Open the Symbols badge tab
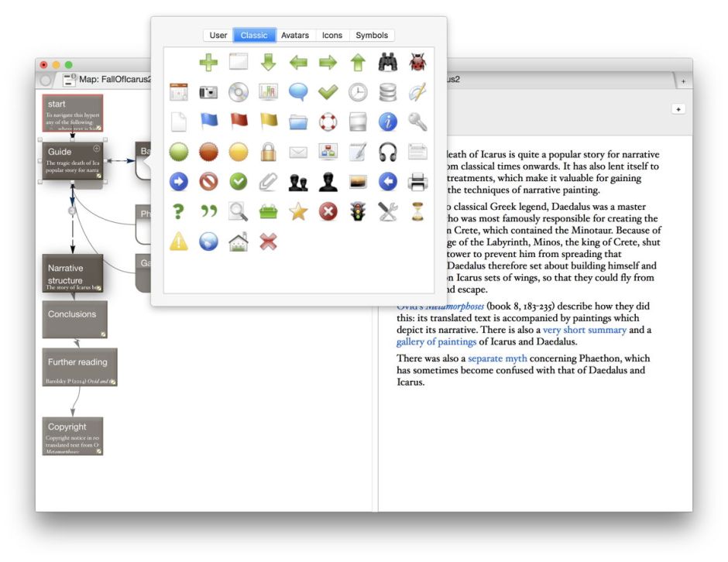Image resolution: width=728 pixels, height=562 pixels. pyautogui.click(x=372, y=35)
